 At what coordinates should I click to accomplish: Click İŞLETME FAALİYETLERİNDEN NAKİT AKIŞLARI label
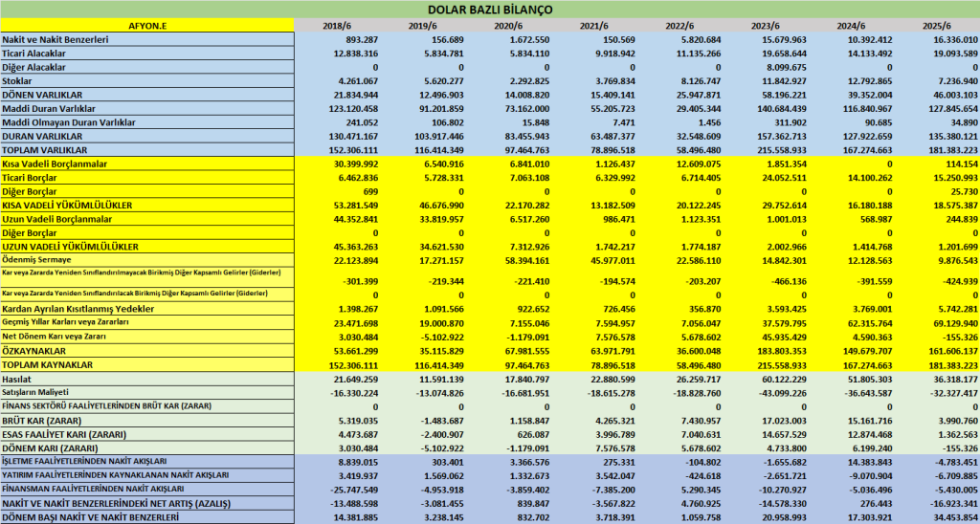pyautogui.click(x=84, y=461)
